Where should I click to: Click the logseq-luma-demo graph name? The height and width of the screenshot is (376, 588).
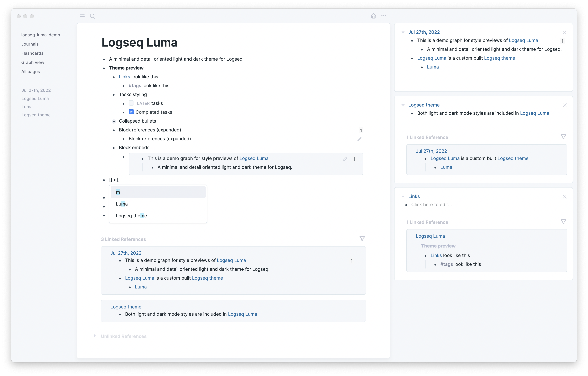point(41,35)
